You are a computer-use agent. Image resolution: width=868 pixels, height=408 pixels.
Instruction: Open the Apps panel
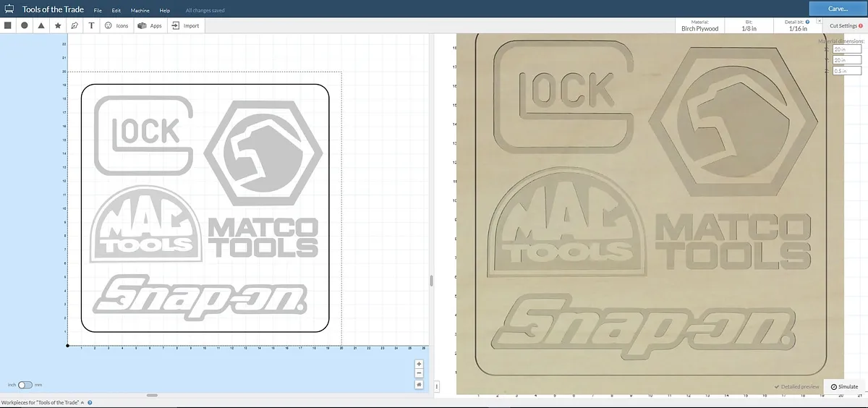click(150, 25)
